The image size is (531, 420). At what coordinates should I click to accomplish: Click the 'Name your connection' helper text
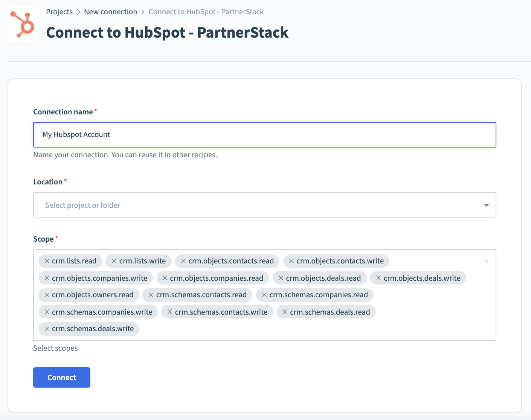point(125,155)
